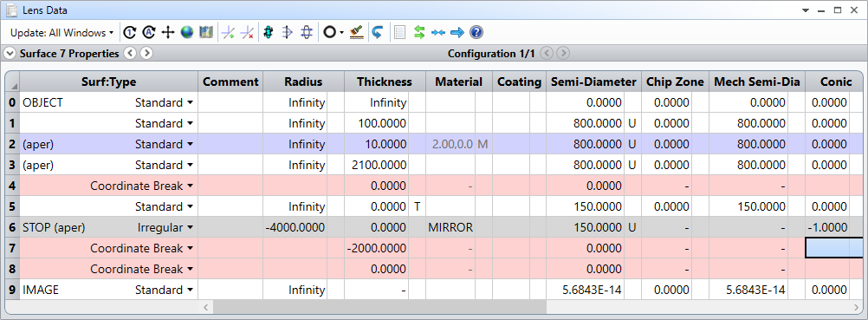Screen dimensions: 868x320
Task: Click the blue right arrow icon
Action: 457,33
